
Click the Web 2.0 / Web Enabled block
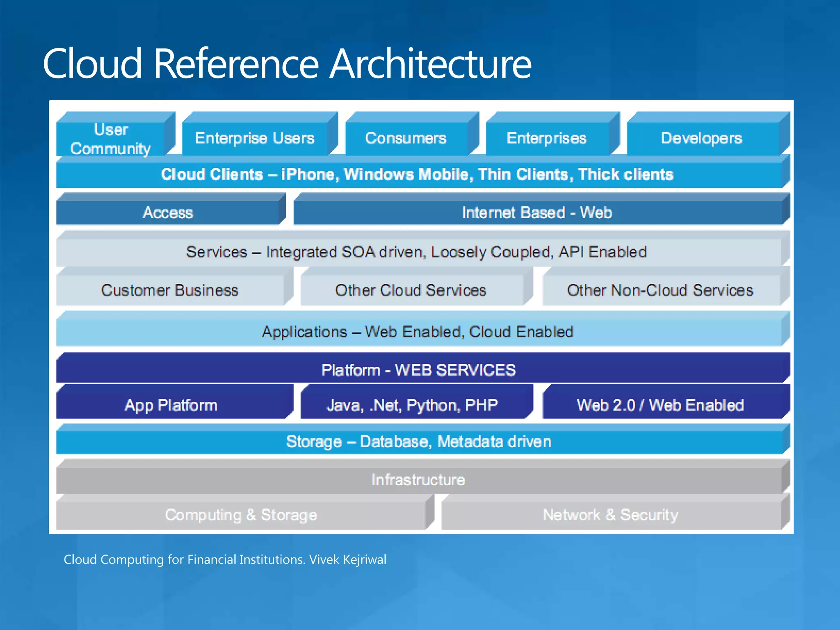660,405
